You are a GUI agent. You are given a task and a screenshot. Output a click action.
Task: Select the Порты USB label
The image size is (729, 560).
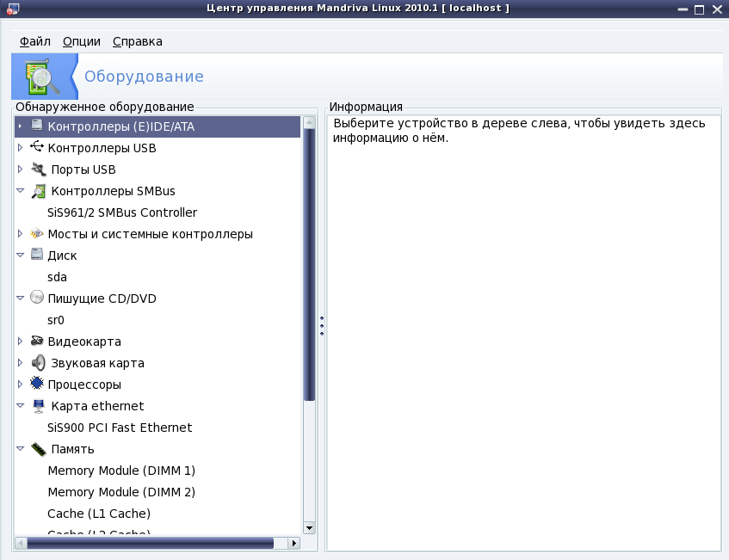(x=83, y=169)
